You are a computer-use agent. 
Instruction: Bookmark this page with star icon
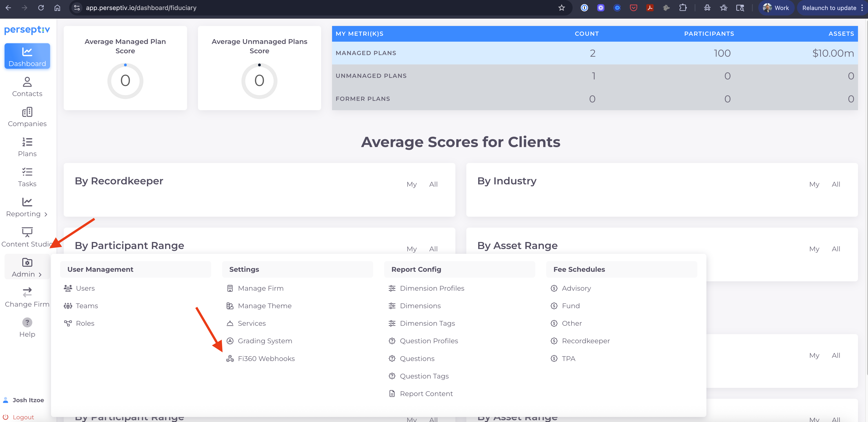click(x=561, y=8)
